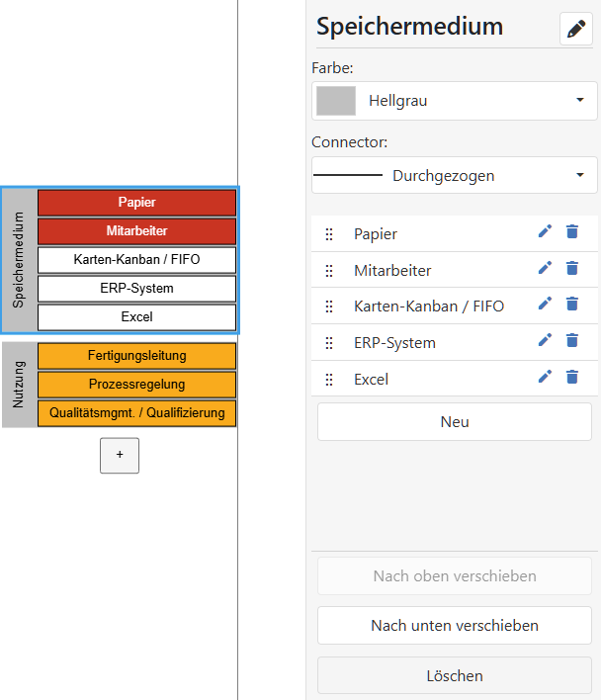Click the ERP-System text in list

point(394,343)
